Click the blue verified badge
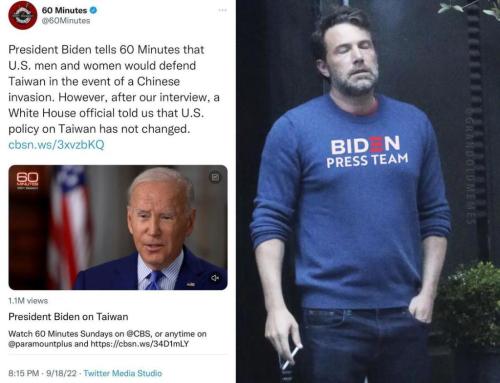 [x=93, y=10]
